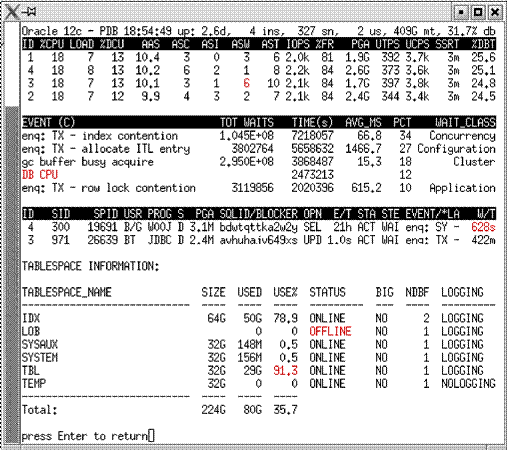This screenshot has width=507, height=450.
Task: Select the red ASW value 6 for instance 3
Action: [x=246, y=83]
